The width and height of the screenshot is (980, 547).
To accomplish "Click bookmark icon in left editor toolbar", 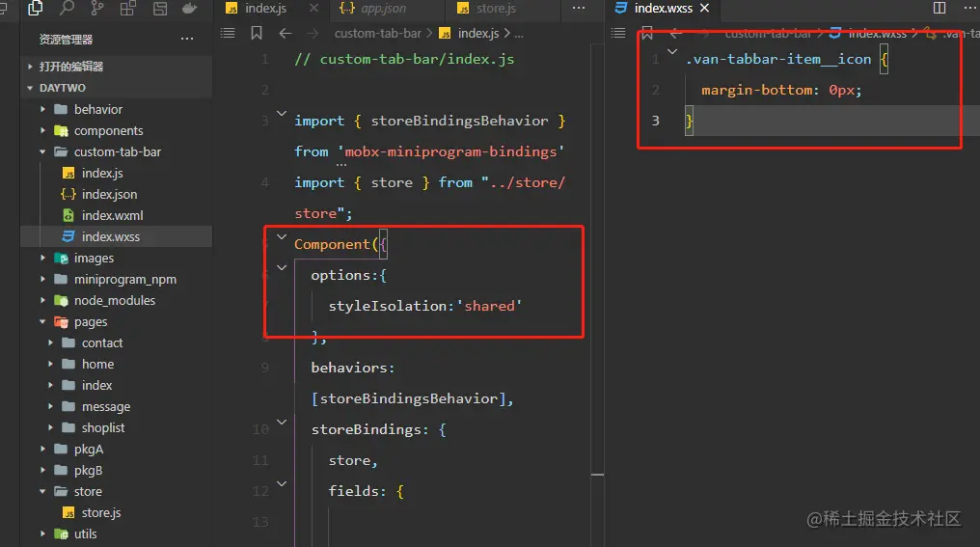I will (x=257, y=33).
